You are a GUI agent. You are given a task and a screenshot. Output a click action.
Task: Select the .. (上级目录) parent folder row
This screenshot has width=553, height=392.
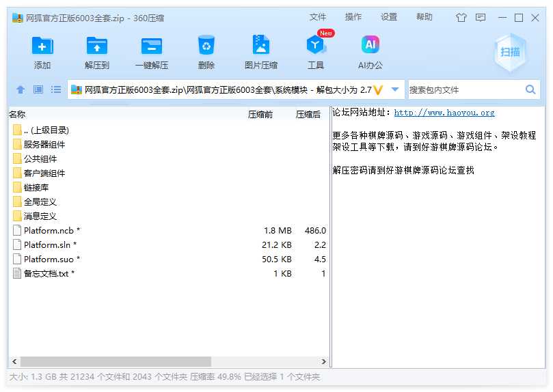169,130
